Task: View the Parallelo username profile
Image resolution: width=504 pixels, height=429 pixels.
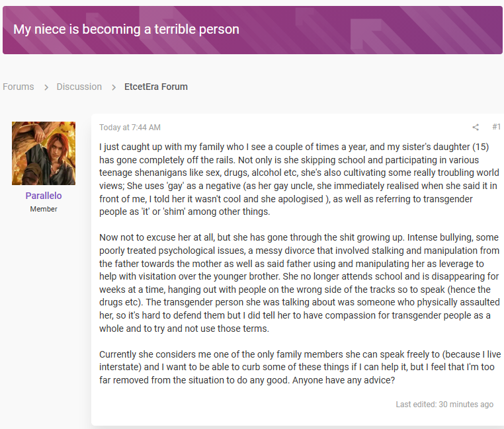Action: coord(44,196)
